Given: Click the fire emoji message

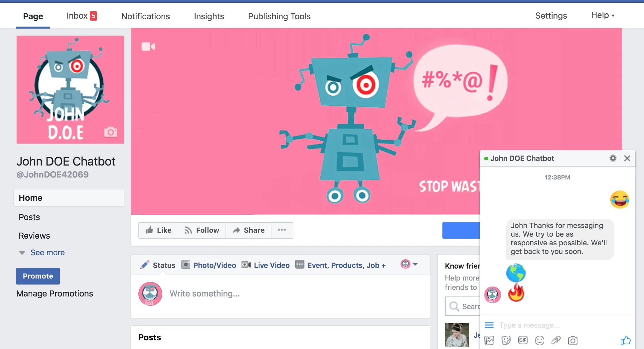Looking at the screenshot, I should point(516,292).
